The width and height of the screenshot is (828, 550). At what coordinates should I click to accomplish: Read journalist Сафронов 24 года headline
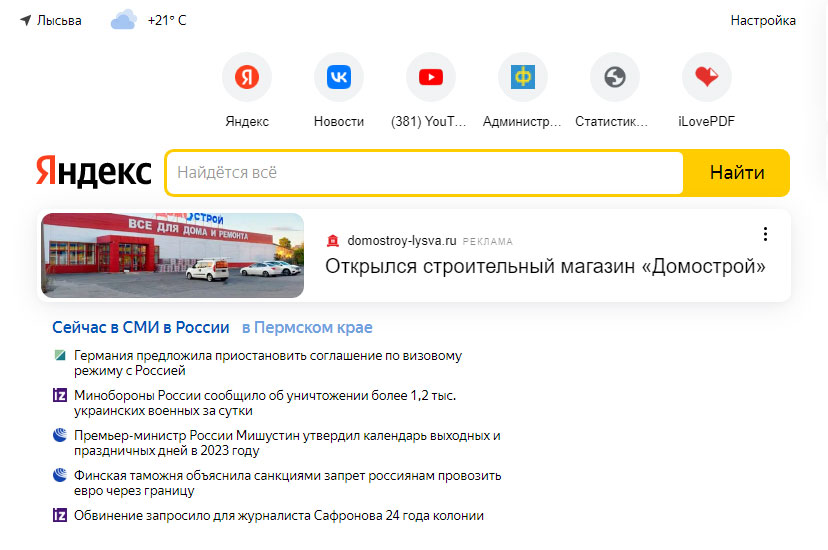(x=279, y=515)
